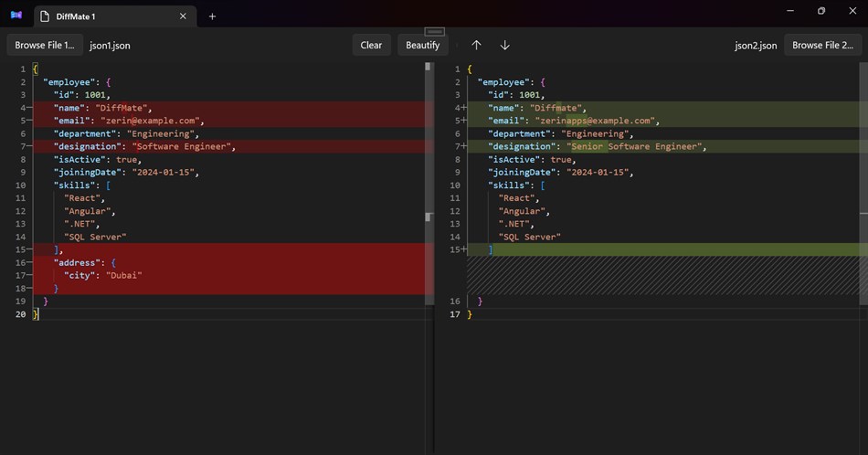This screenshot has height=455, width=868.
Task: Click the Clear button
Action: pyautogui.click(x=372, y=45)
